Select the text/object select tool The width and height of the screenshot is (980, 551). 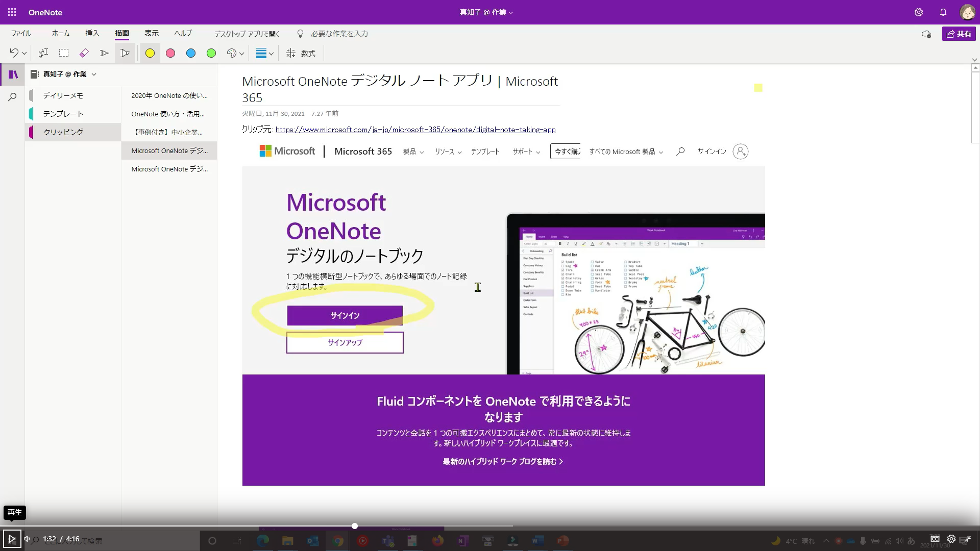pos(43,53)
